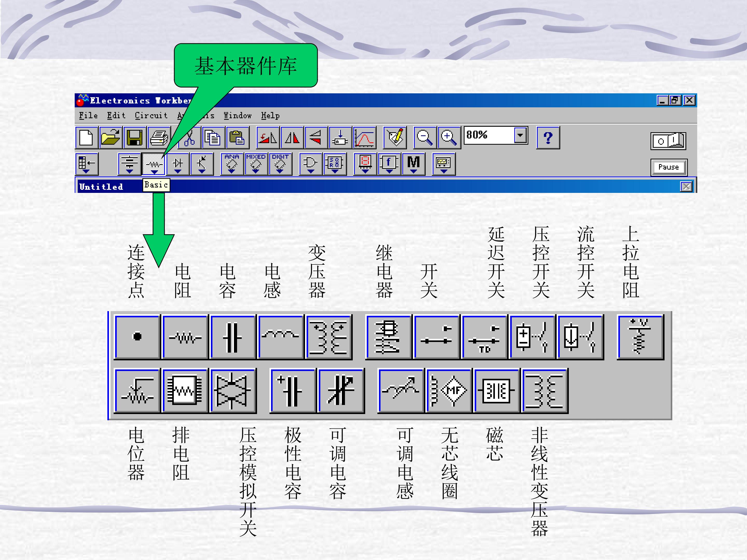Toggle the simulation power switch

click(668, 141)
